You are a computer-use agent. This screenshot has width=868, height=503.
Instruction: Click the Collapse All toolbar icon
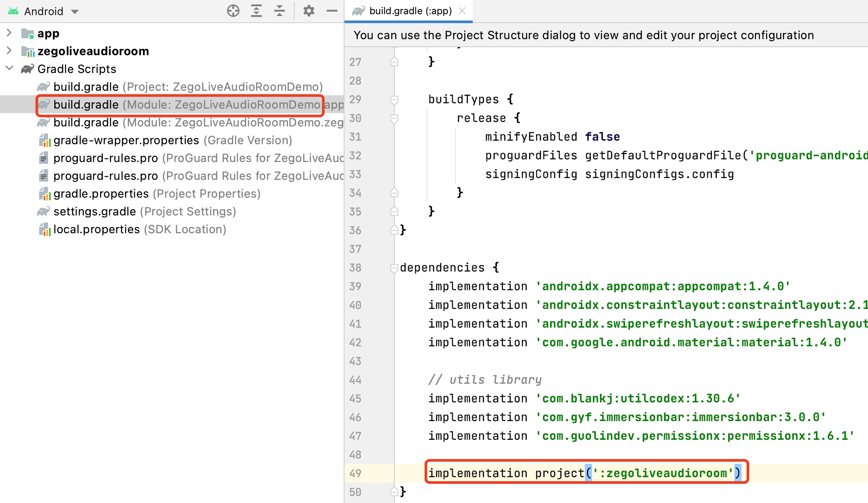tap(280, 11)
